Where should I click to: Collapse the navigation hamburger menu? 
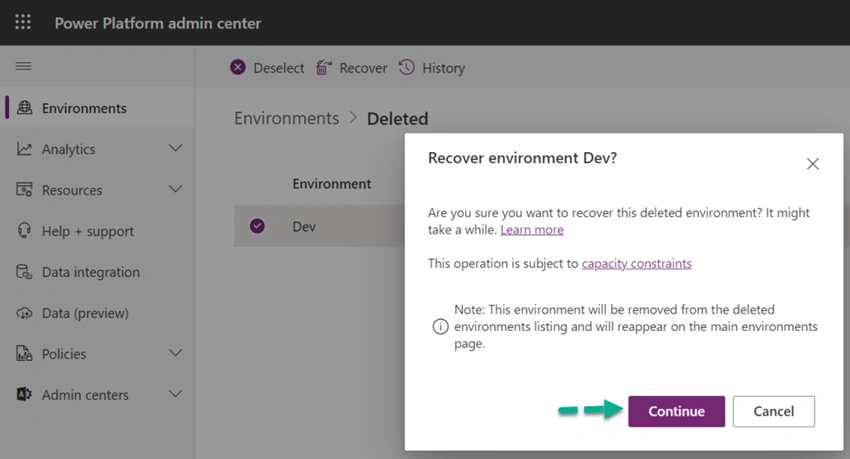(x=23, y=66)
